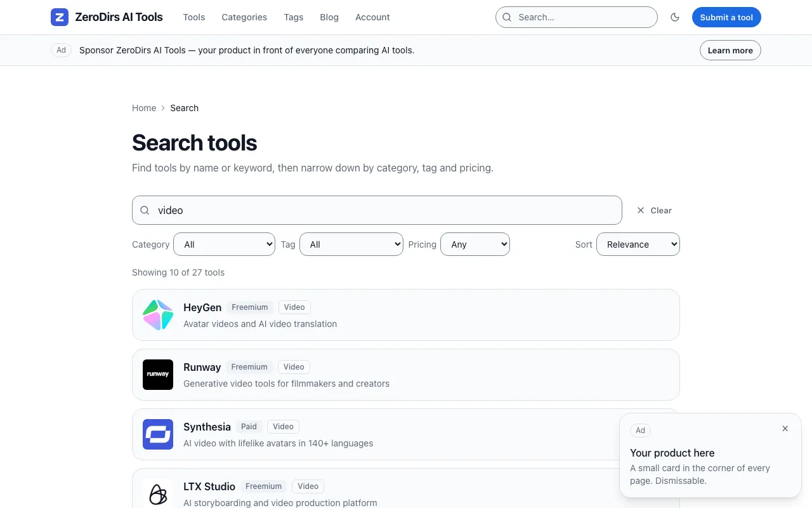This screenshot has height=508, width=812.
Task: Click 'Your product here' ad heading
Action: click(x=672, y=453)
